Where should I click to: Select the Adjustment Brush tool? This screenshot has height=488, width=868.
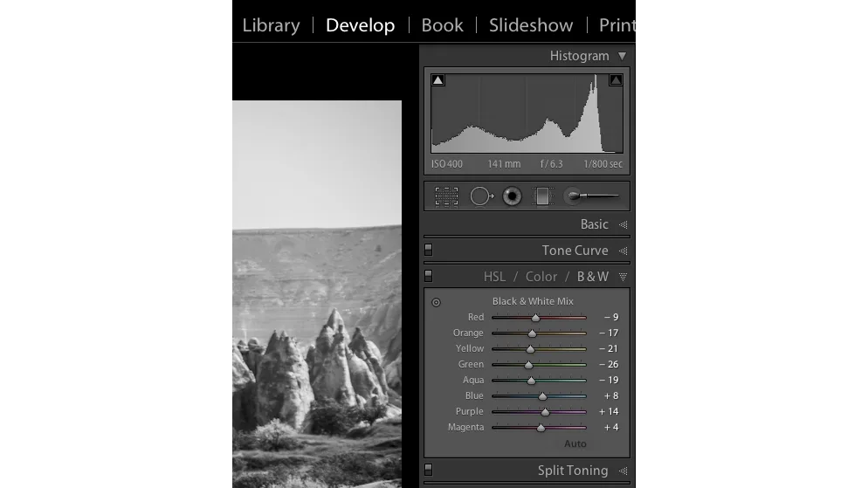point(590,196)
